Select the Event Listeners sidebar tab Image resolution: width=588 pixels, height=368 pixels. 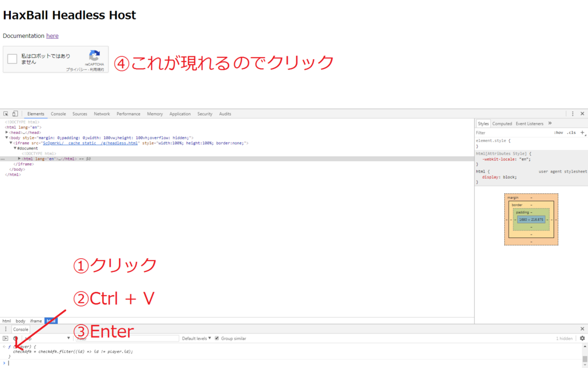tap(529, 124)
